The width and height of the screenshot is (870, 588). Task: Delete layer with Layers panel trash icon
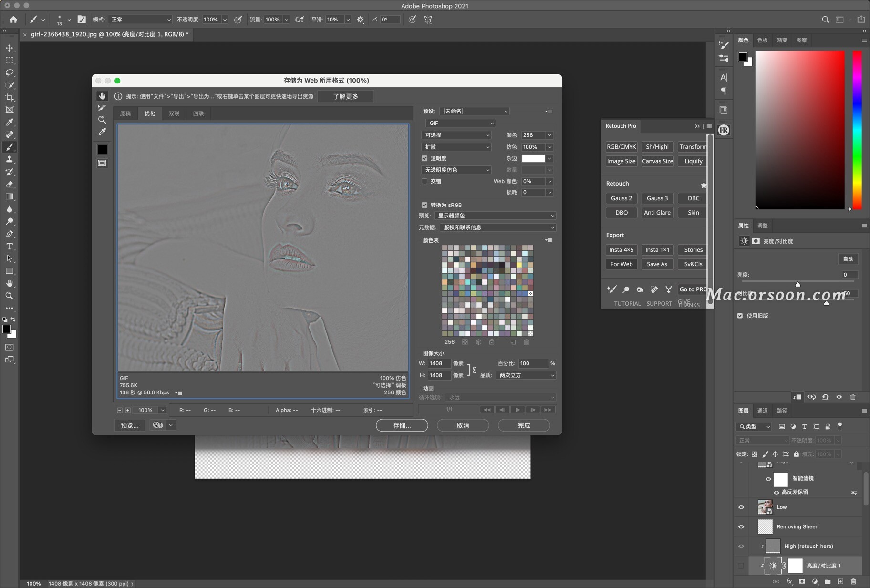tap(853, 581)
